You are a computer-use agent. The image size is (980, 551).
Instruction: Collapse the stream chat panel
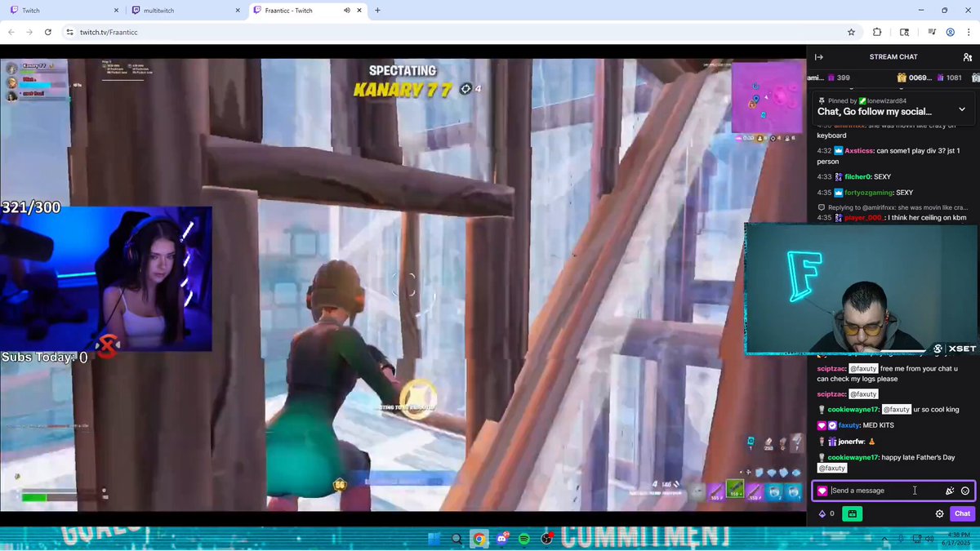(819, 57)
